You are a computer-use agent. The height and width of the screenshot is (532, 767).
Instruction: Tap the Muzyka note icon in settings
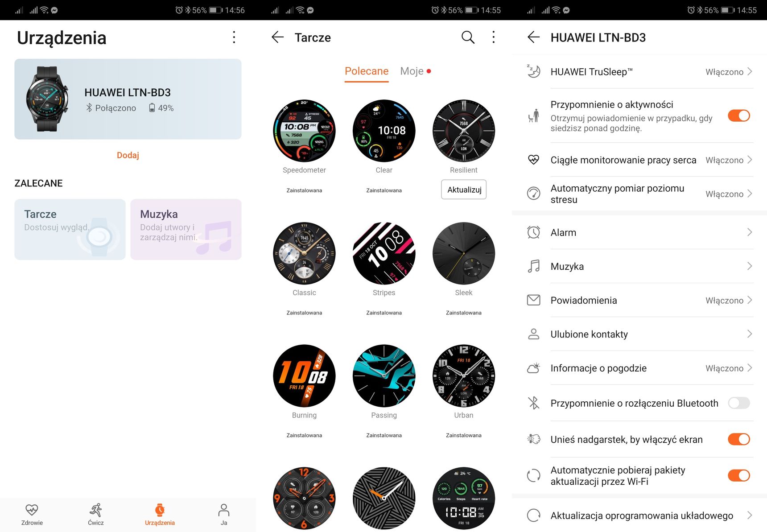pyautogui.click(x=533, y=266)
